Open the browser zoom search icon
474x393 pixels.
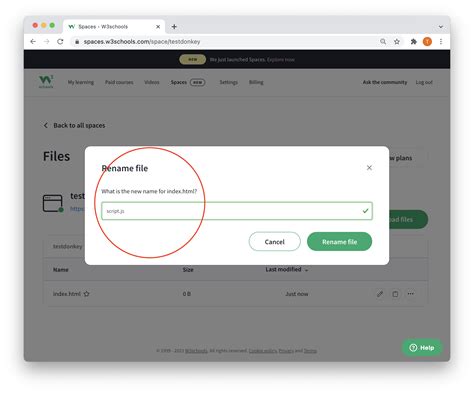pyautogui.click(x=383, y=42)
